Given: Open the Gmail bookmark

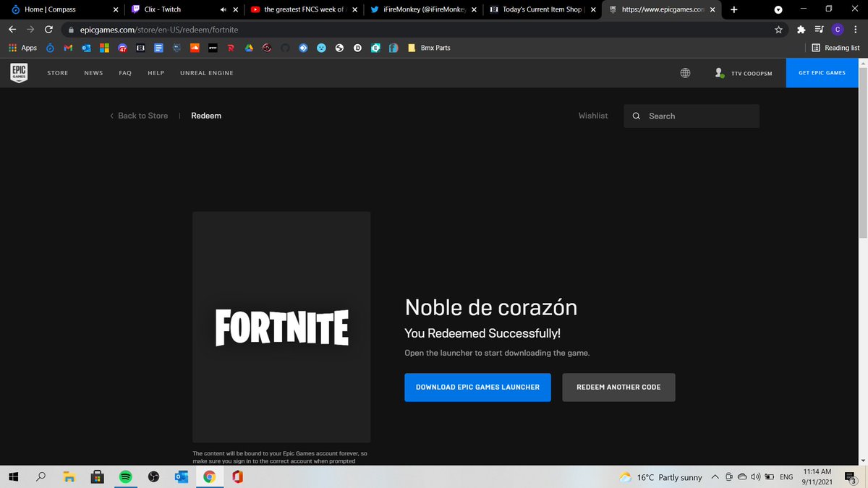Looking at the screenshot, I should click(x=68, y=48).
